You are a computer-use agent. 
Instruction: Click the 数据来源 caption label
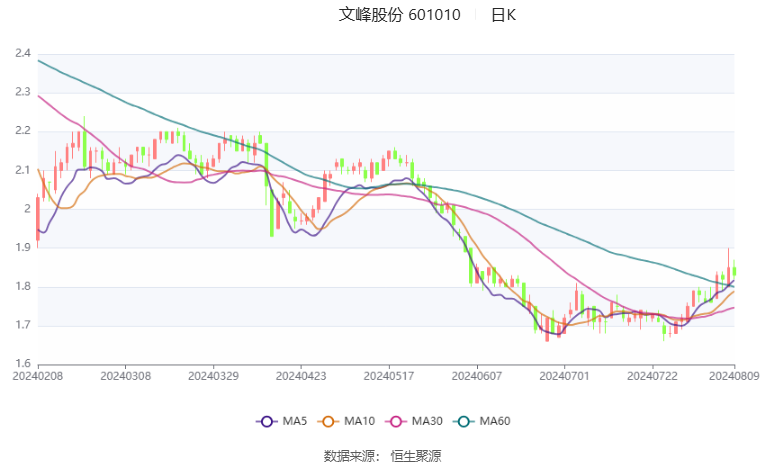pyautogui.click(x=352, y=456)
